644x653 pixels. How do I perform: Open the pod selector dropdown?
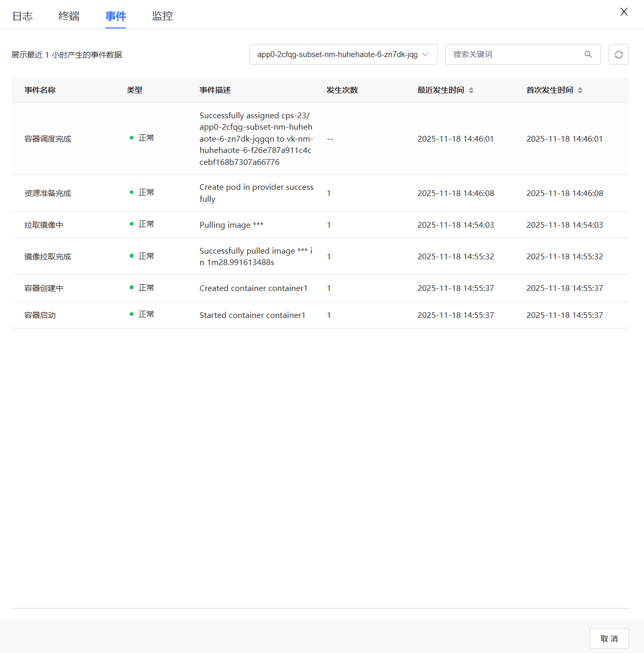tap(337, 54)
